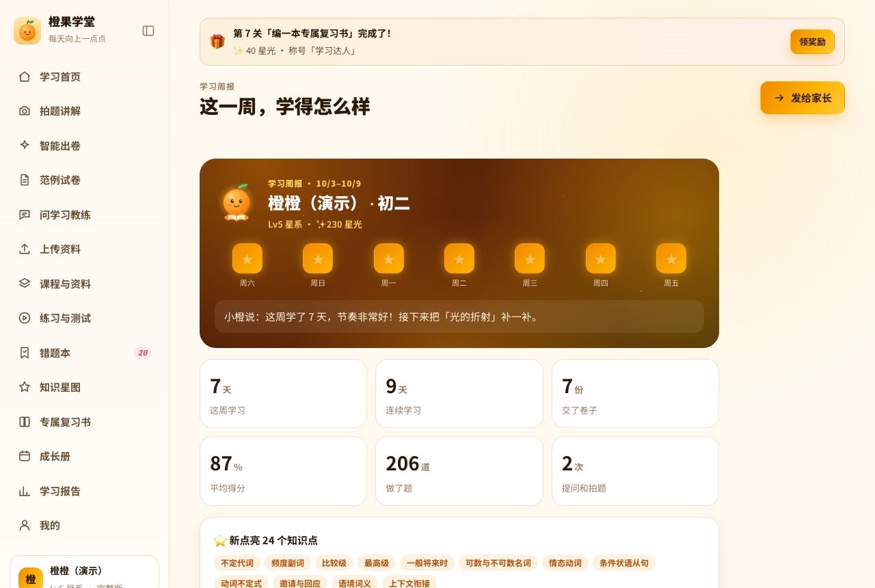The width and height of the screenshot is (875, 588).
Task: Click the 周五 star badge
Action: 671,258
